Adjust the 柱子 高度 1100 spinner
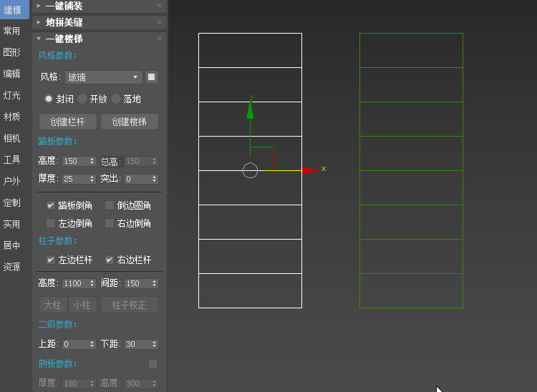 click(x=92, y=283)
